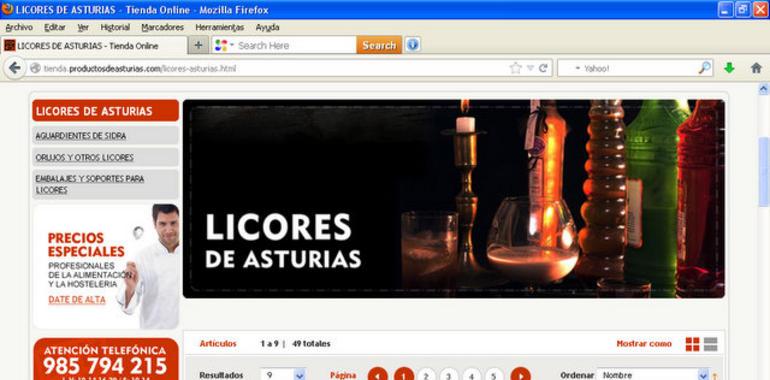770x380 pixels.
Task: Click the Firefox logo in title bar
Action: (x=7, y=9)
